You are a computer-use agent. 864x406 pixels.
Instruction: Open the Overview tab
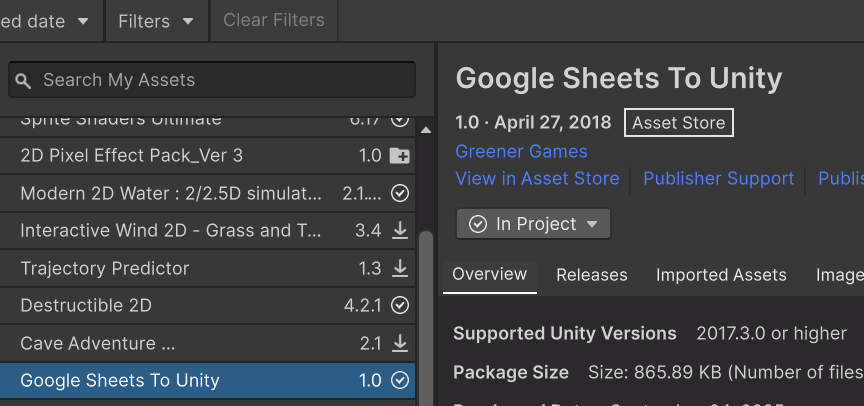[489, 275]
